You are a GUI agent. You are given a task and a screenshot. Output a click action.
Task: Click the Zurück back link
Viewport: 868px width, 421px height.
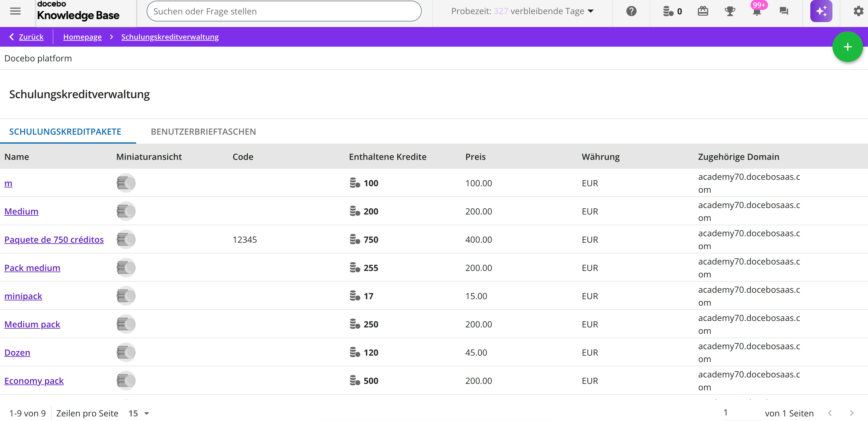[x=31, y=37]
